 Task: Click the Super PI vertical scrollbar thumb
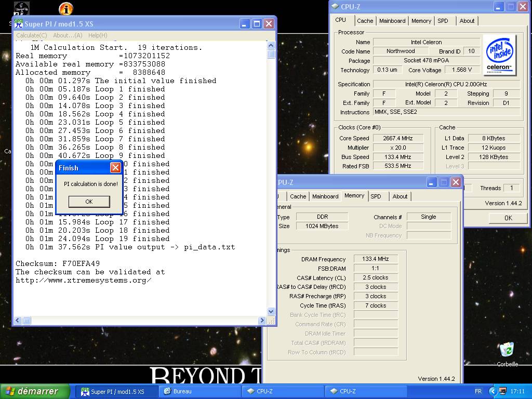point(271,54)
